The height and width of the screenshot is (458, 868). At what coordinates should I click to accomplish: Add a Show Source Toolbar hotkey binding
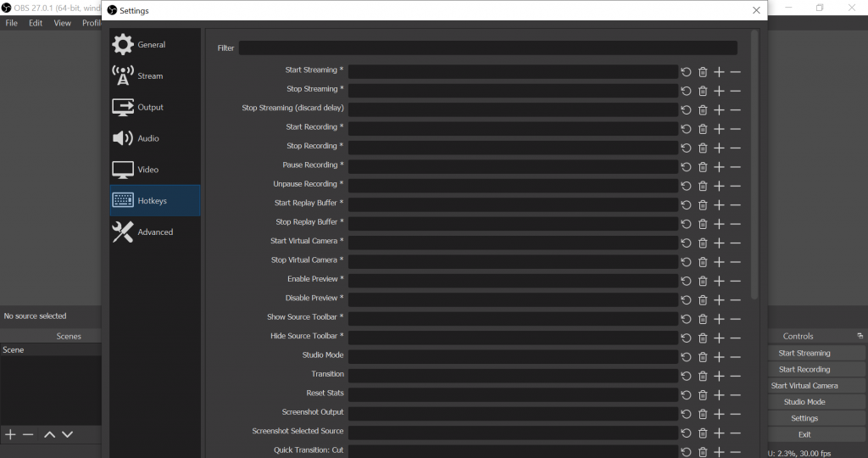pyautogui.click(x=719, y=319)
